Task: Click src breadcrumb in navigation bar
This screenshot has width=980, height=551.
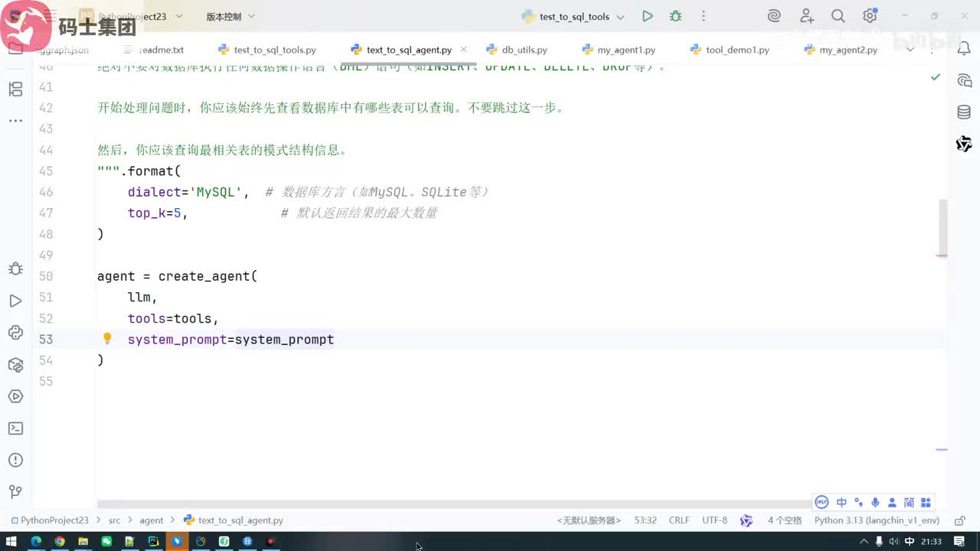Action: (114, 520)
